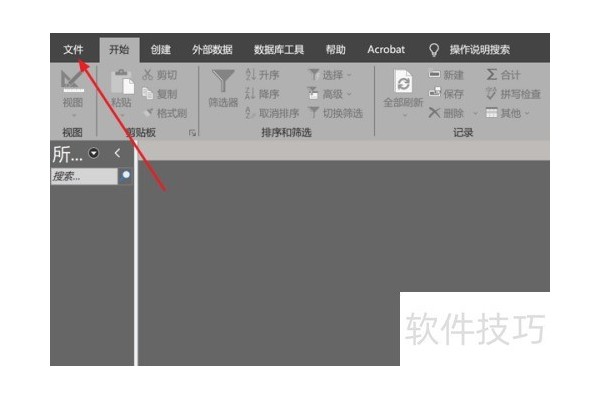The height and width of the screenshot is (400, 600).
Task: Open the 剪贴板 dialog launcher
Action: click(192, 133)
